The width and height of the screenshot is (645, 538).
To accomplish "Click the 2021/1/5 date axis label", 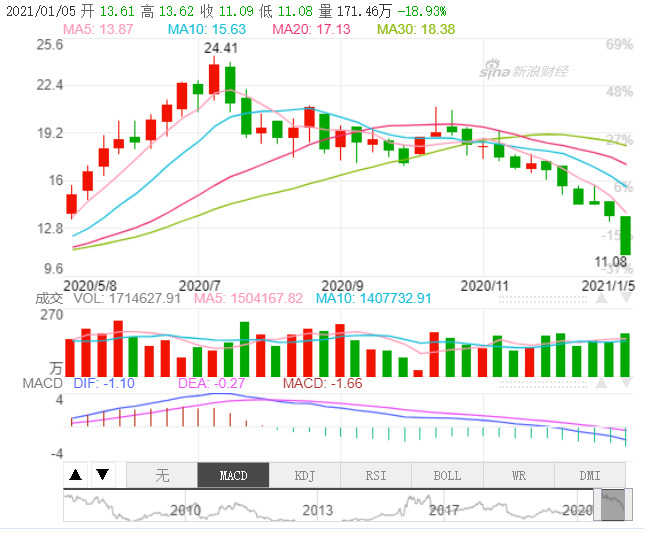I will click(608, 285).
